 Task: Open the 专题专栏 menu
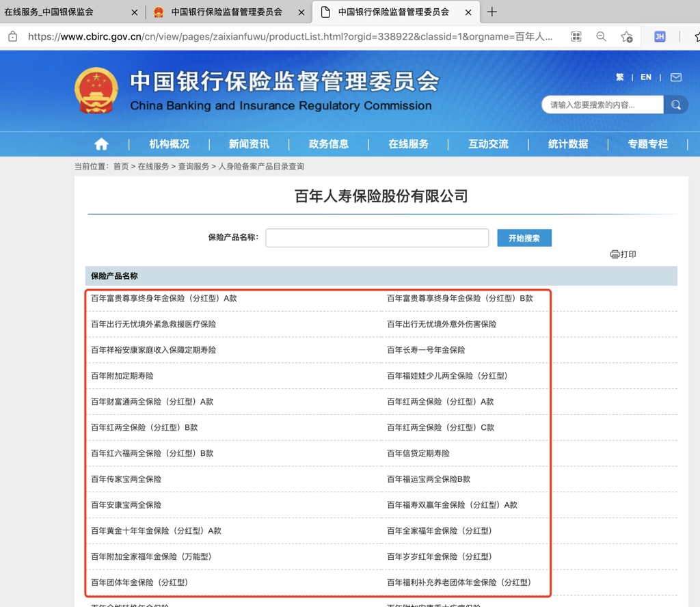[648, 144]
